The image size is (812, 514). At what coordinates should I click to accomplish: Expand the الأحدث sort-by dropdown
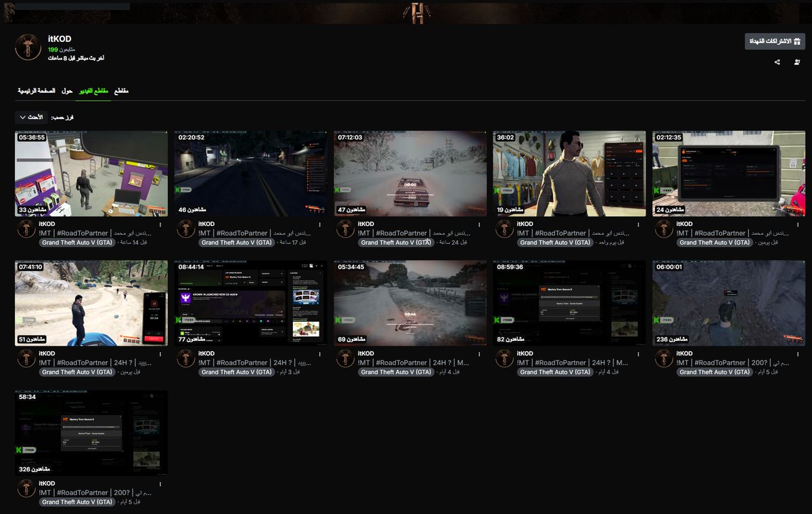(x=31, y=117)
